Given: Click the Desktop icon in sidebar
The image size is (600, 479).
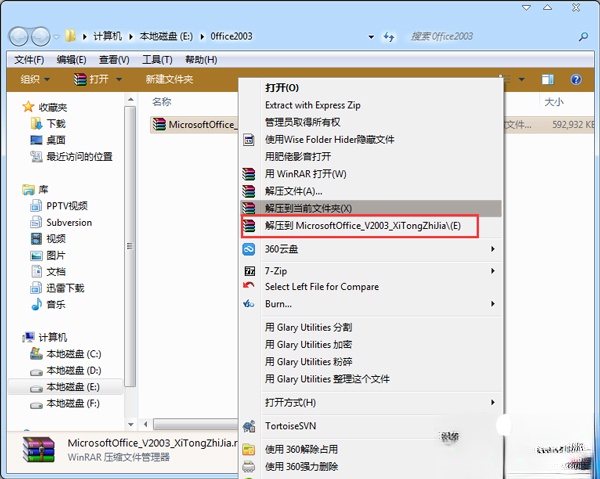Looking at the screenshot, I should point(36,140).
